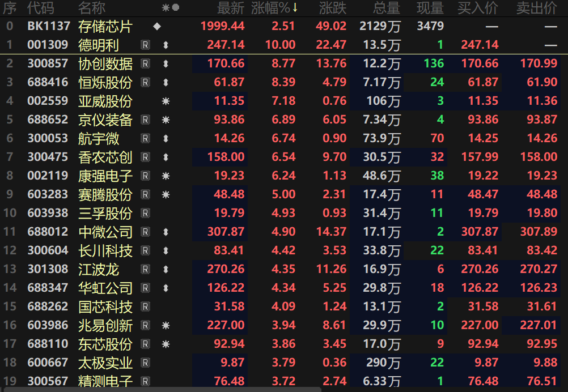Click the R badge next to 协创数据
This screenshot has width=568, height=392.
[145, 63]
